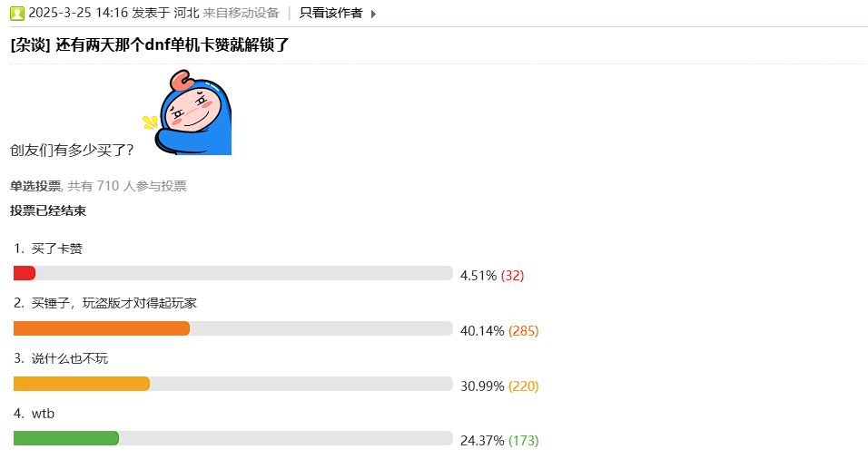The height and width of the screenshot is (459, 868).
Task: Click the green vote count (173)
Action: pos(523,441)
